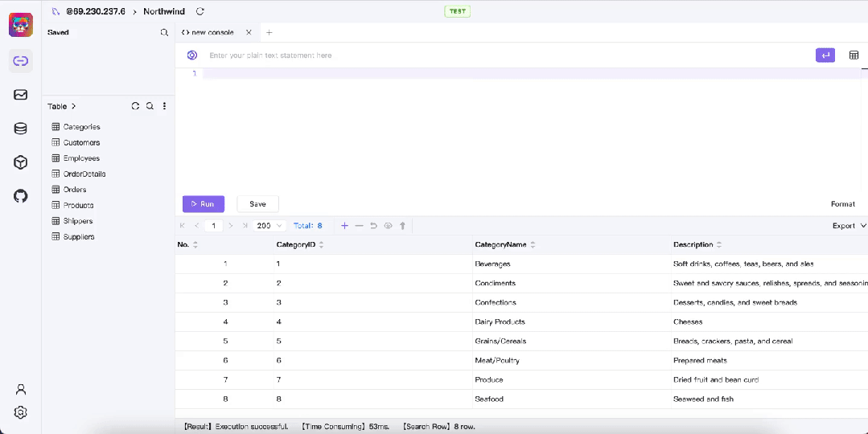The image size is (868, 434).
Task: Select the Grains/Cereals cell
Action: 571,341
